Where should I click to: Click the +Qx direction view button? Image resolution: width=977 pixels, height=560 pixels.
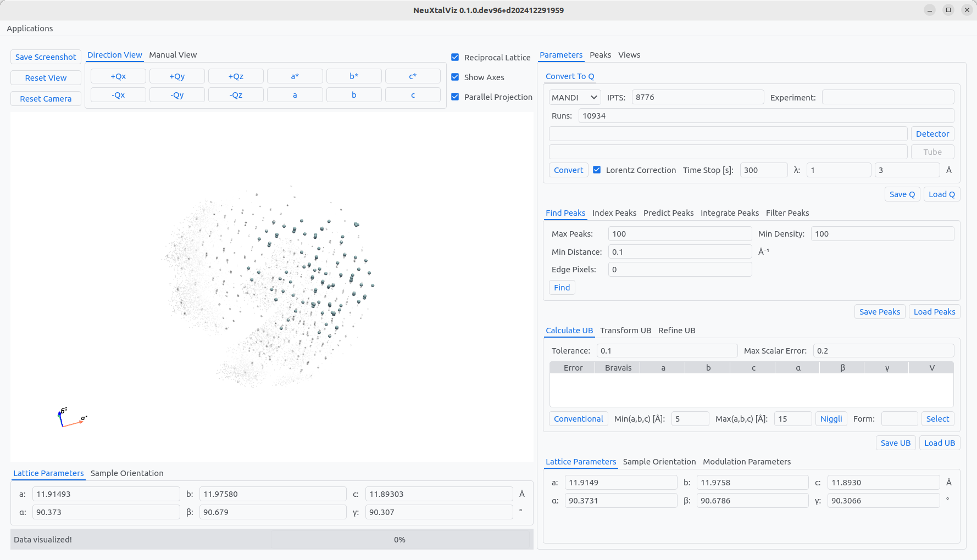pyautogui.click(x=118, y=76)
